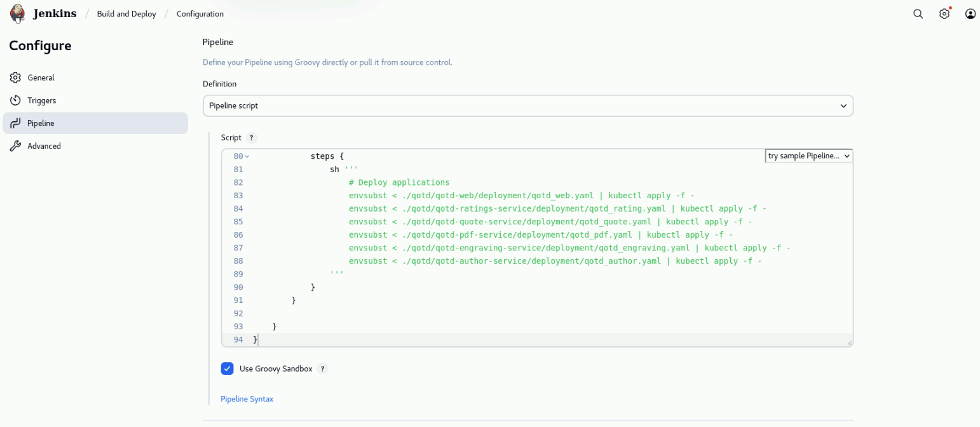
Task: Open the Pipeline Syntax link
Action: pos(247,399)
